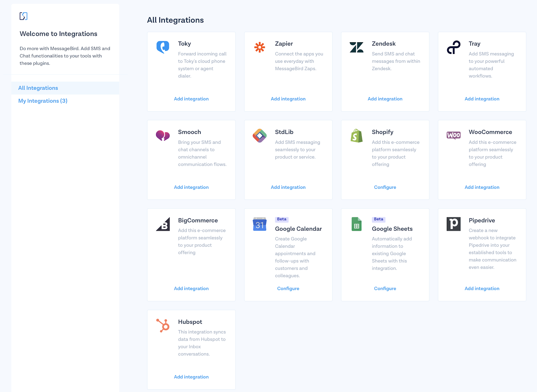Configure the Google Sheets integration

click(385, 288)
